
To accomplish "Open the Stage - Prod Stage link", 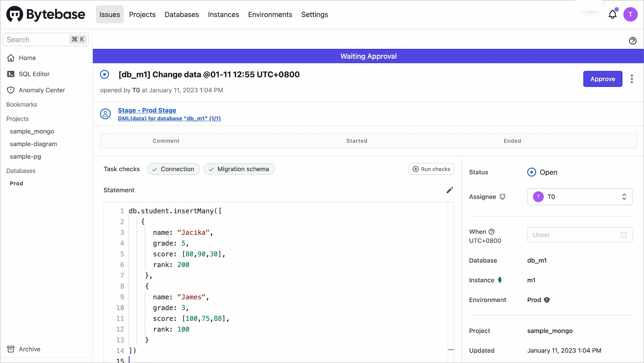I will 147,110.
